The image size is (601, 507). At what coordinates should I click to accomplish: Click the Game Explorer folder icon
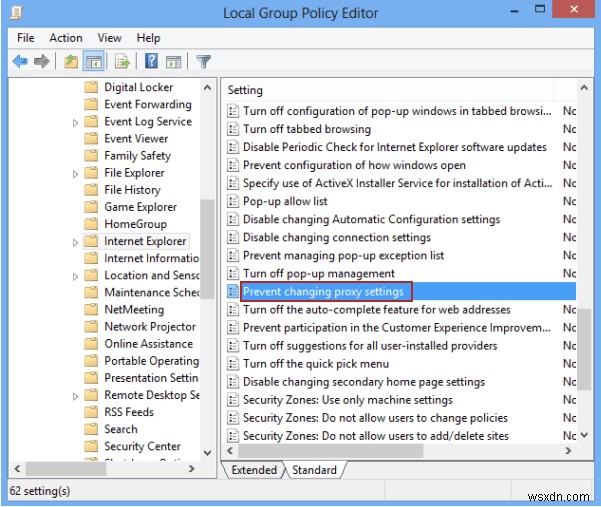91,207
